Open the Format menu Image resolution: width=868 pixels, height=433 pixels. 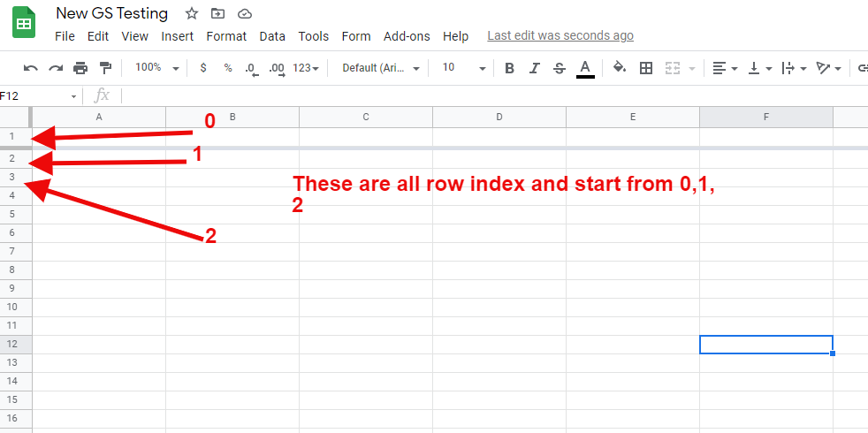(x=226, y=36)
